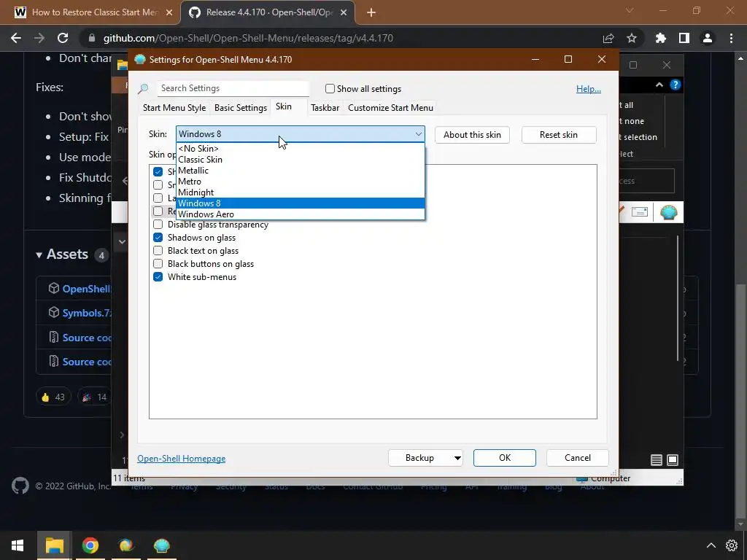The height and width of the screenshot is (560, 747).
Task: Pick the Metro skin option
Action: tap(300, 182)
